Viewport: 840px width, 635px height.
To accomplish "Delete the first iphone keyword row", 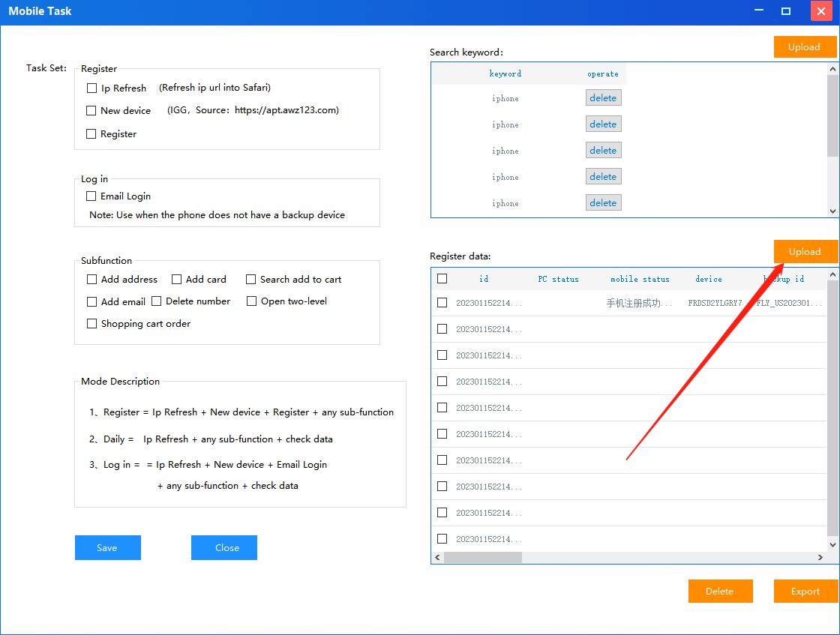I will pyautogui.click(x=603, y=98).
